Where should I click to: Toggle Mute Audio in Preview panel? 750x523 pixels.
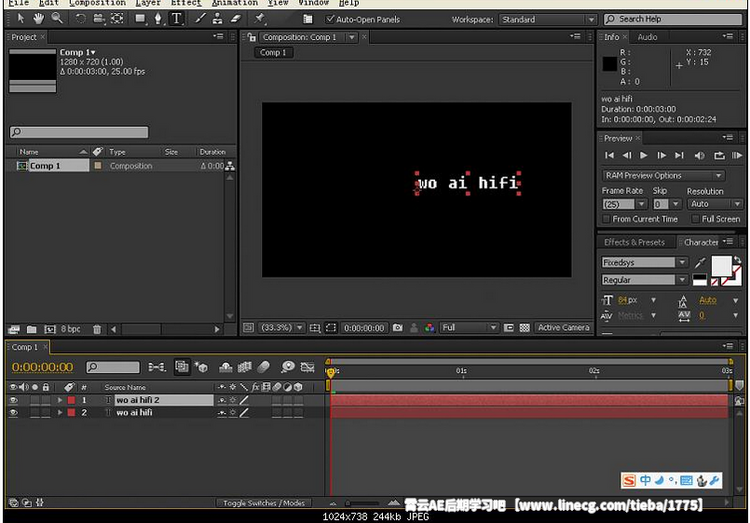(699, 156)
